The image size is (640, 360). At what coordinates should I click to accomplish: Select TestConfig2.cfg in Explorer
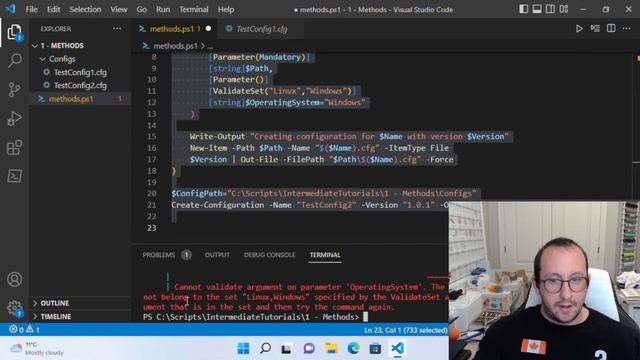pyautogui.click(x=80, y=85)
